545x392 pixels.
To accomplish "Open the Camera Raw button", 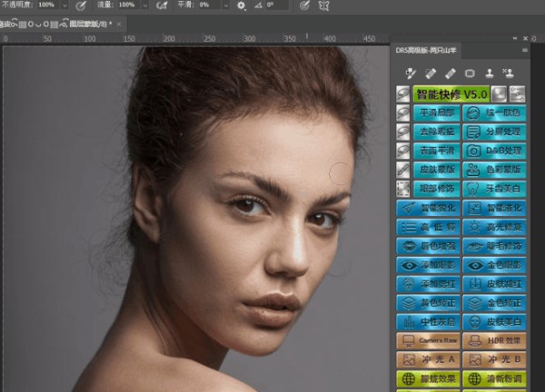I will (428, 341).
